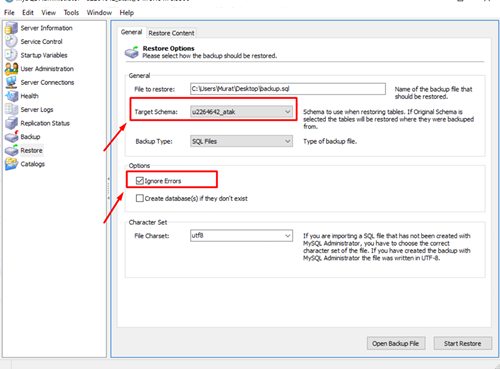Click the Replication Status label
This screenshot has height=369, width=500.
click(45, 123)
